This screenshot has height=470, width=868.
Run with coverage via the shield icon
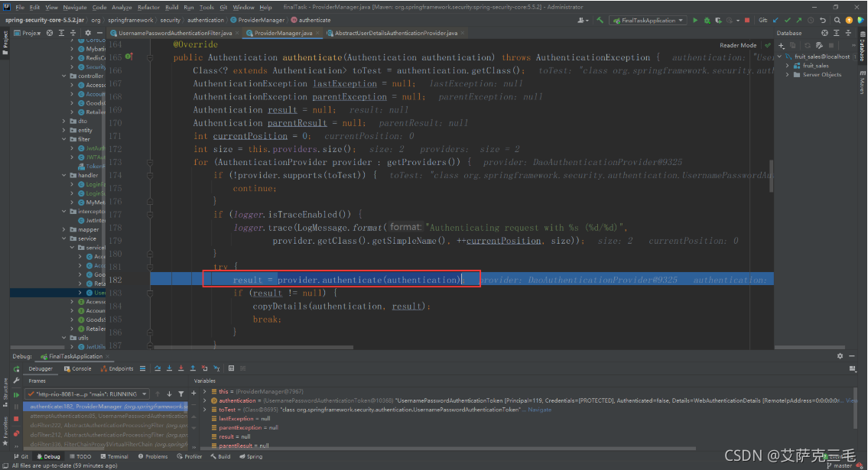pos(718,21)
